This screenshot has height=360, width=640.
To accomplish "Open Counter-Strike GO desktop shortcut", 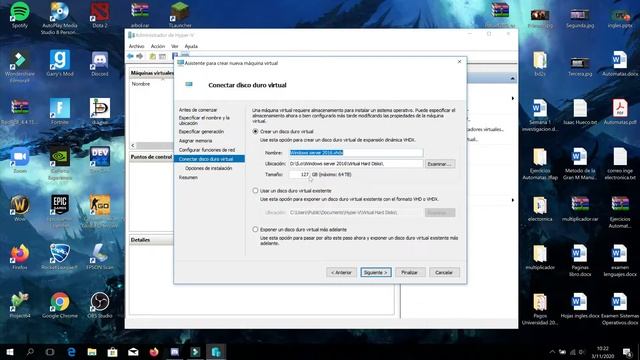I will (x=100, y=211).
